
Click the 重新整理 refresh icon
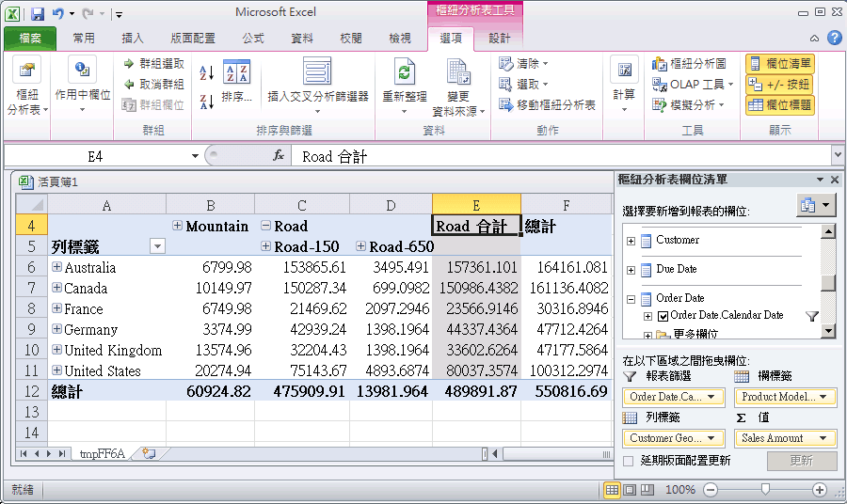tap(405, 72)
